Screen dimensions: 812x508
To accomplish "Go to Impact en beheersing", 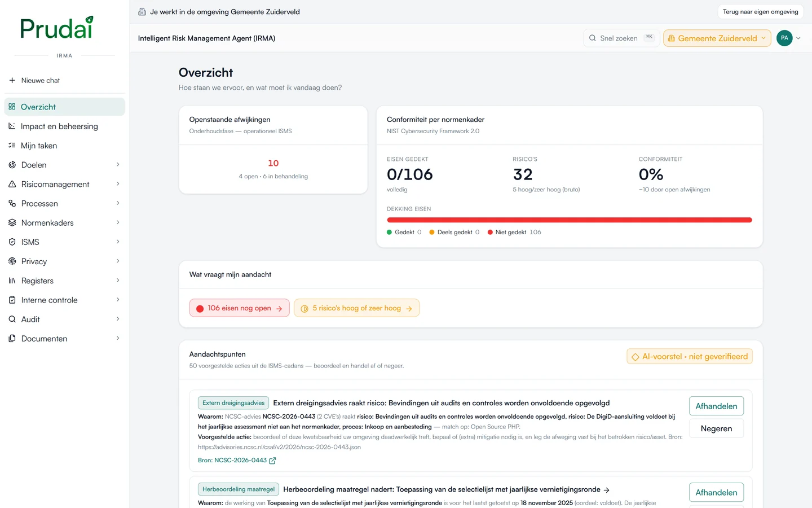I will (x=64, y=126).
